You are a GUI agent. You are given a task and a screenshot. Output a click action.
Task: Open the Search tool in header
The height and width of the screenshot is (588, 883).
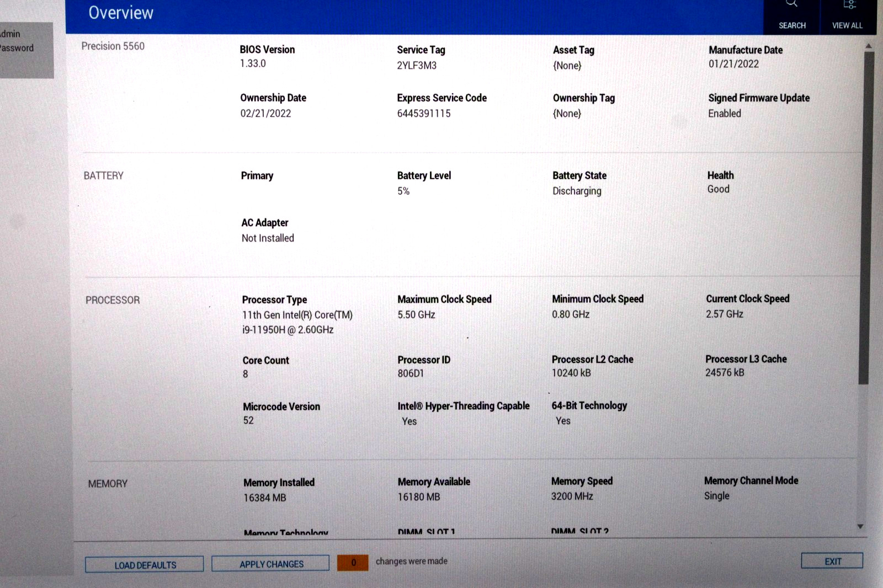(x=791, y=17)
